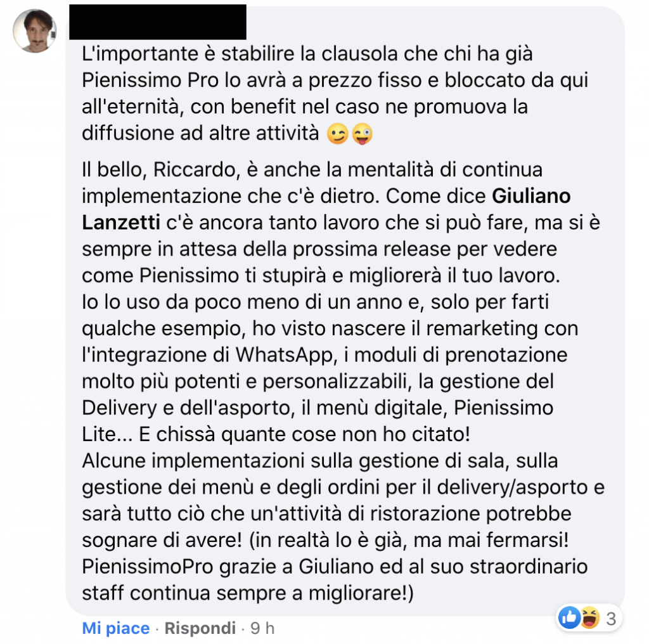649x644 pixels.
Task: Click the word PienissimoPro near the bottom
Action: click(x=147, y=567)
